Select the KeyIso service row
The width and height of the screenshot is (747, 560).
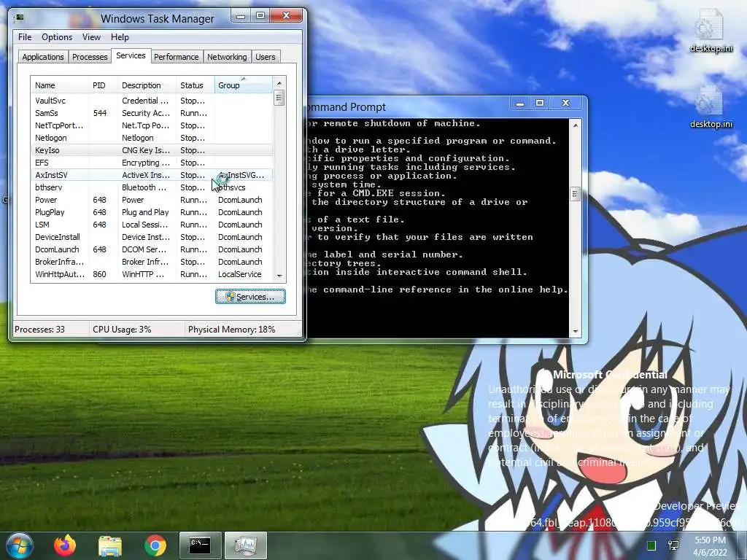(x=152, y=150)
